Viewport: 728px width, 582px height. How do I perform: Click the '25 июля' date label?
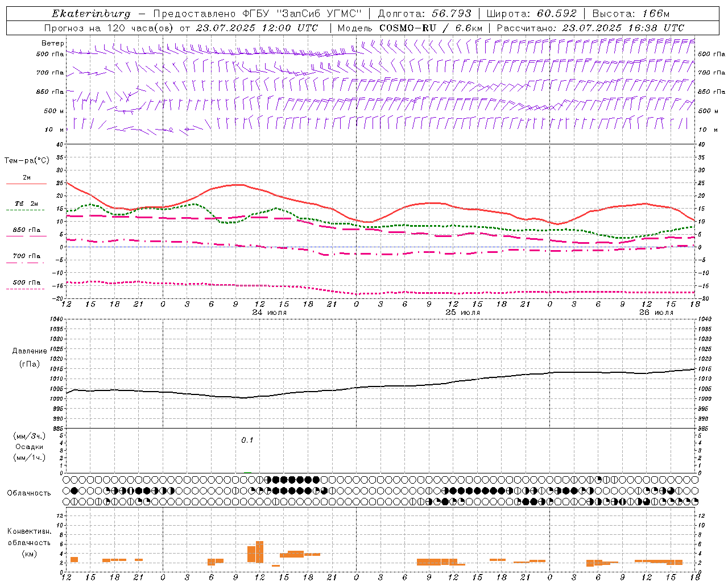463,313
